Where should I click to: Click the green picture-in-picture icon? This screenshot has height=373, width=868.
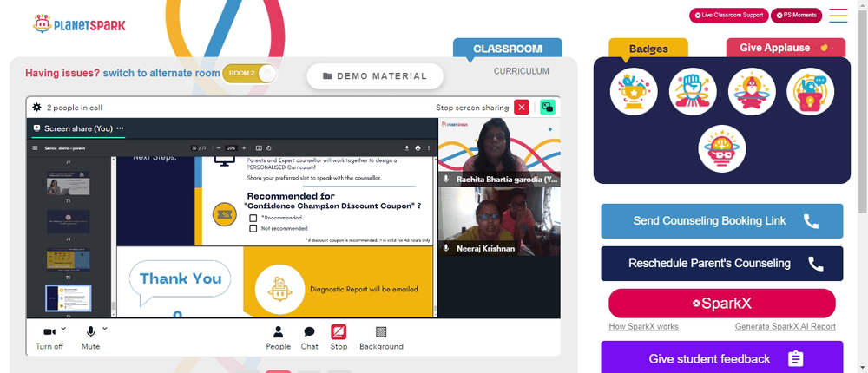point(548,108)
